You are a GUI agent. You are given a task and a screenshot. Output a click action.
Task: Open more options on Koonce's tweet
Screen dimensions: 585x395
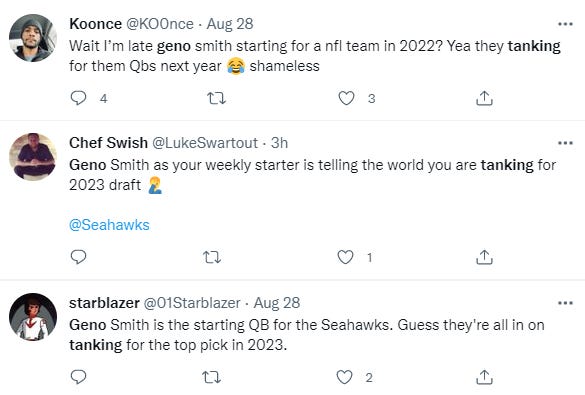(x=565, y=24)
